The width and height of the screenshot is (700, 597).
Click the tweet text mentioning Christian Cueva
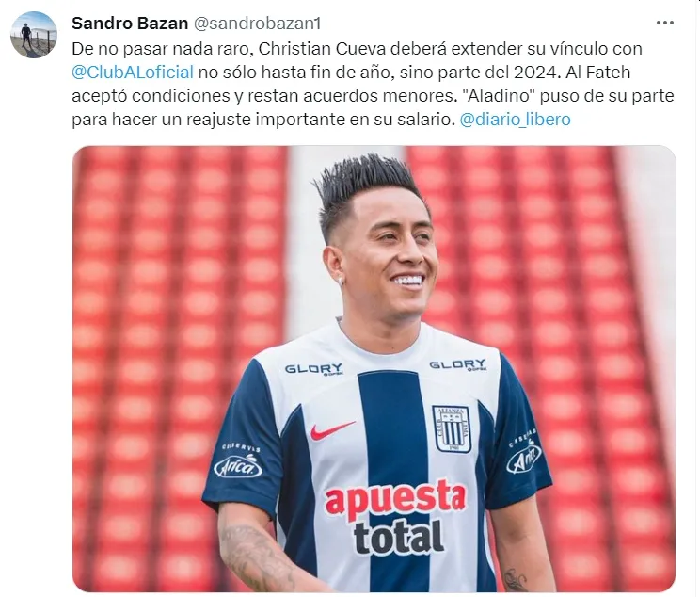pos(373,84)
